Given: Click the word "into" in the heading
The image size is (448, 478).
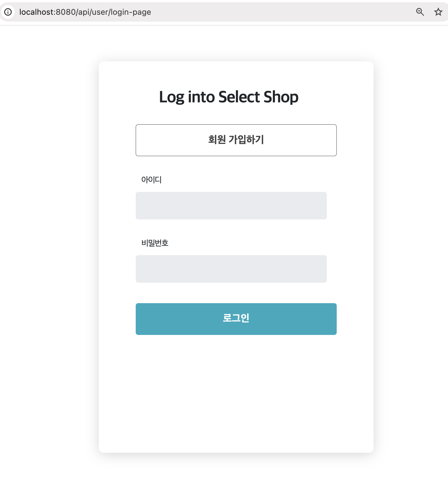Looking at the screenshot, I should (201, 97).
